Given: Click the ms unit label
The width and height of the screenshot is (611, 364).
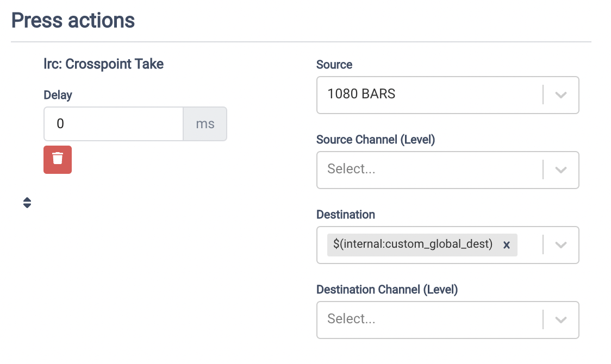Looking at the screenshot, I should pos(205,124).
